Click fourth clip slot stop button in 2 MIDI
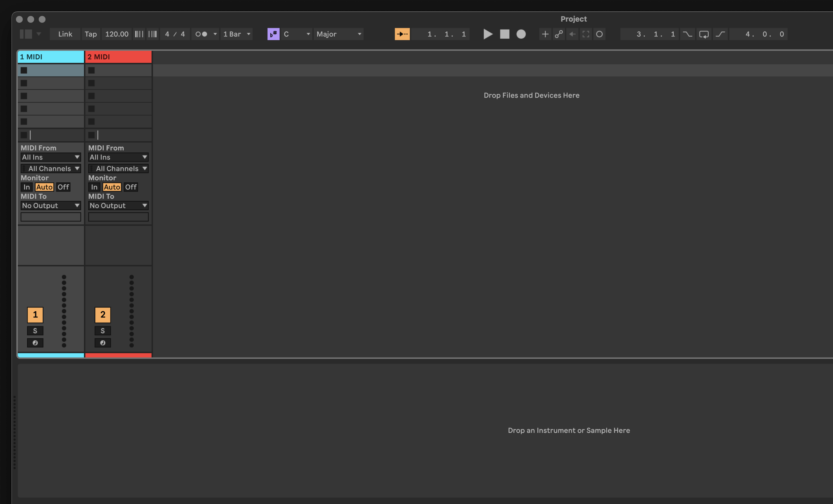The height and width of the screenshot is (504, 833). pyautogui.click(x=91, y=109)
